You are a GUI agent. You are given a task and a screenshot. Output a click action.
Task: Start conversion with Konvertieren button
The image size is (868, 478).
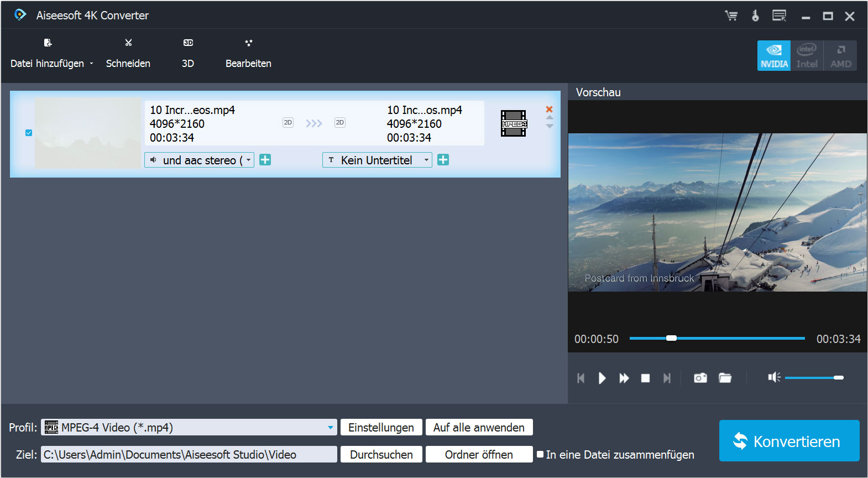point(789,441)
